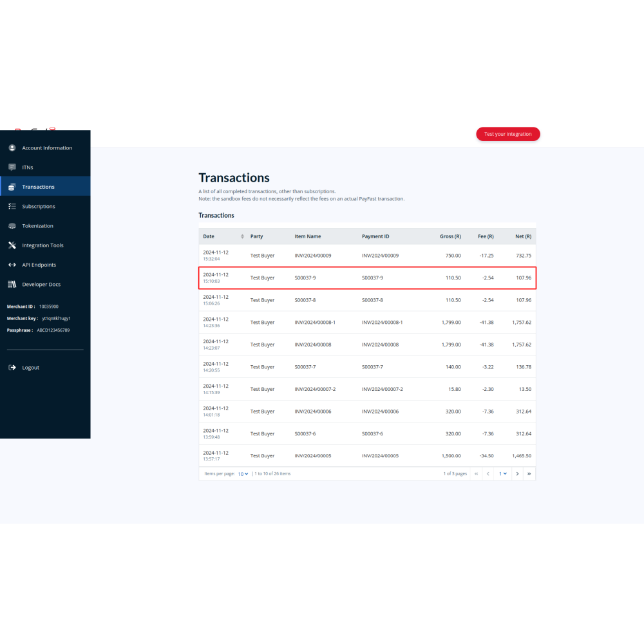Click the Developer Docs books icon
The image size is (644, 644).
tap(12, 284)
